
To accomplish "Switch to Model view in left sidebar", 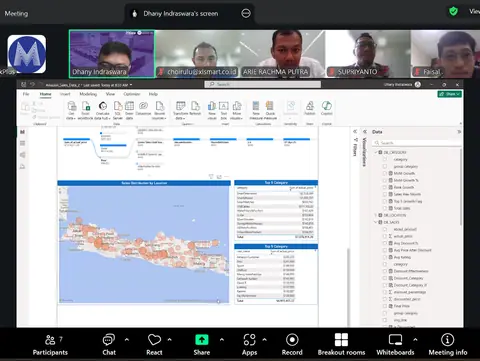I will point(22,155).
